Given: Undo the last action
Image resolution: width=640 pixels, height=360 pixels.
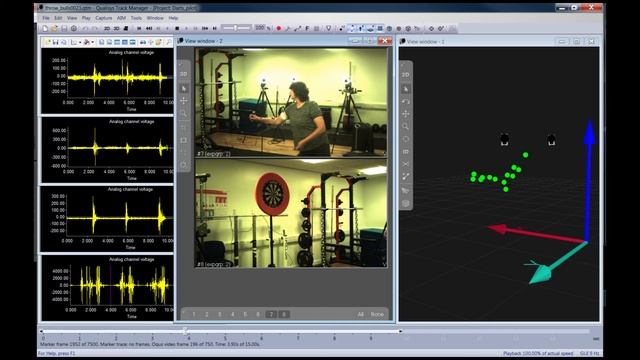Looking at the screenshot, I should 85,29.
